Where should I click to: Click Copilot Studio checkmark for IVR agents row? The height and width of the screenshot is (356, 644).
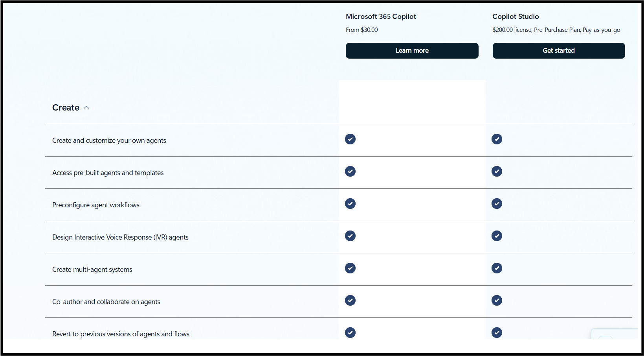pos(497,236)
